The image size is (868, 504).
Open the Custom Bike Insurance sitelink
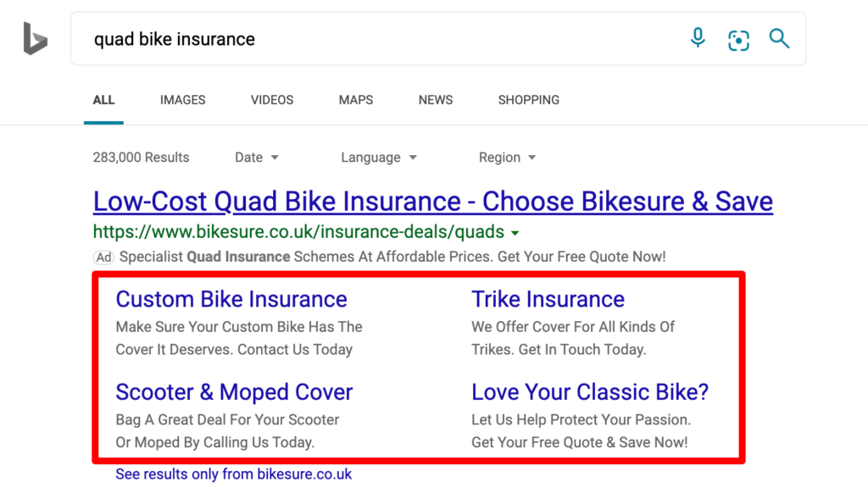[231, 299]
